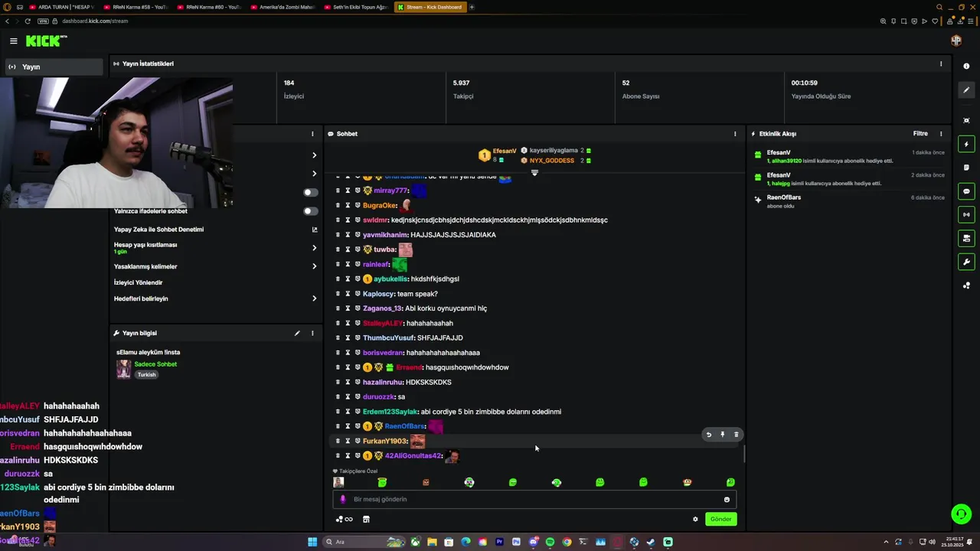The width and height of the screenshot is (980, 551).
Task: Click in the Bir mesaj gönderin field
Action: [534, 500]
